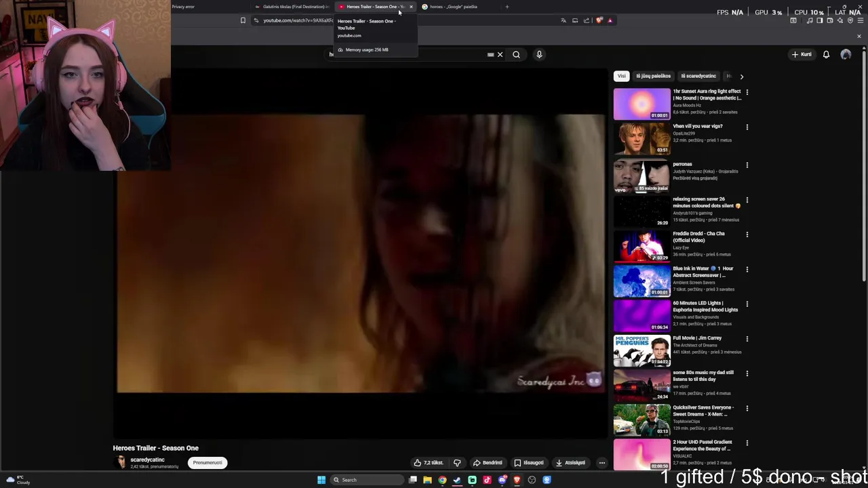This screenshot has width=868, height=488.
Task: Open TikTok from the taskbar
Action: point(487,480)
